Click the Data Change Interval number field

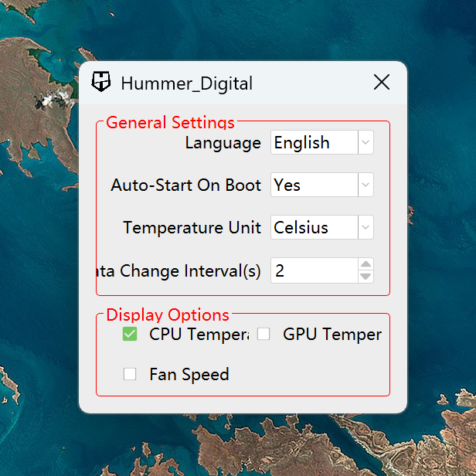[314, 270]
